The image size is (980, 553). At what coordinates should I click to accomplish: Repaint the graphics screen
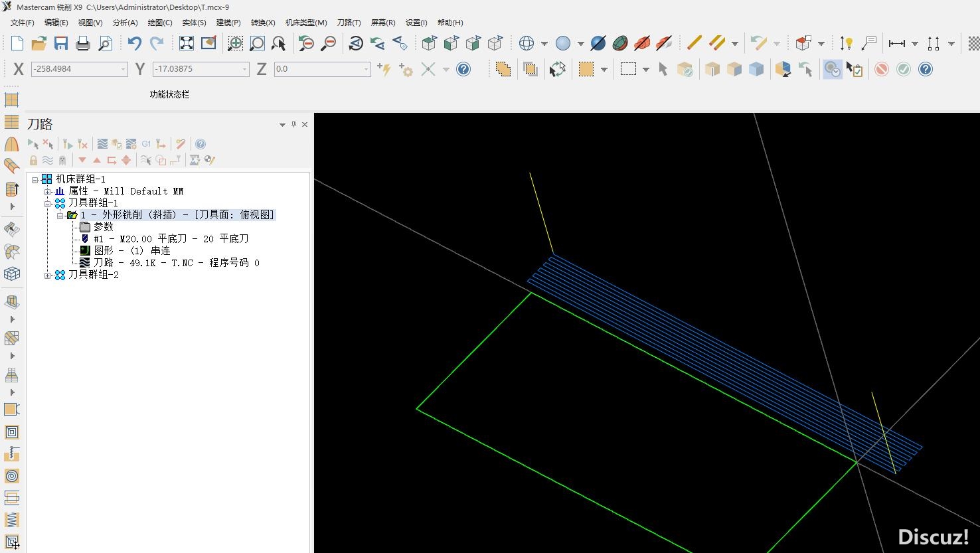point(208,43)
